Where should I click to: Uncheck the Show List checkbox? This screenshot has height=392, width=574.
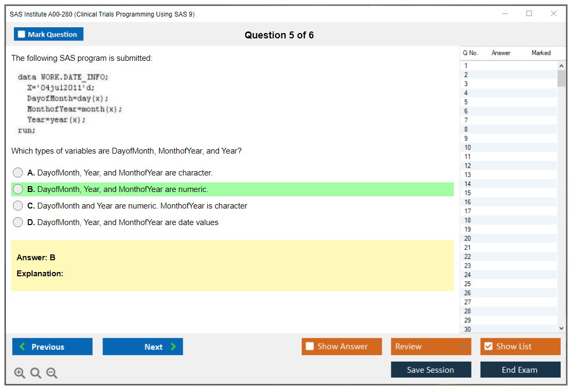[x=488, y=347]
